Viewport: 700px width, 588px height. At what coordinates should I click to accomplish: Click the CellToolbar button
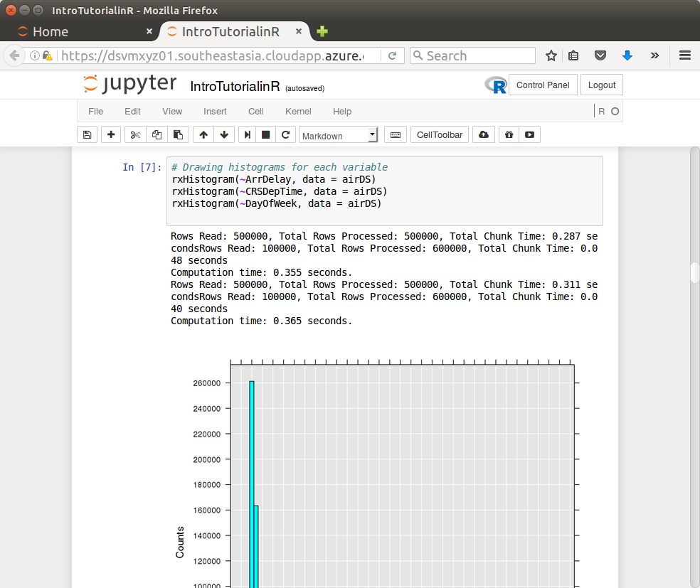point(440,134)
